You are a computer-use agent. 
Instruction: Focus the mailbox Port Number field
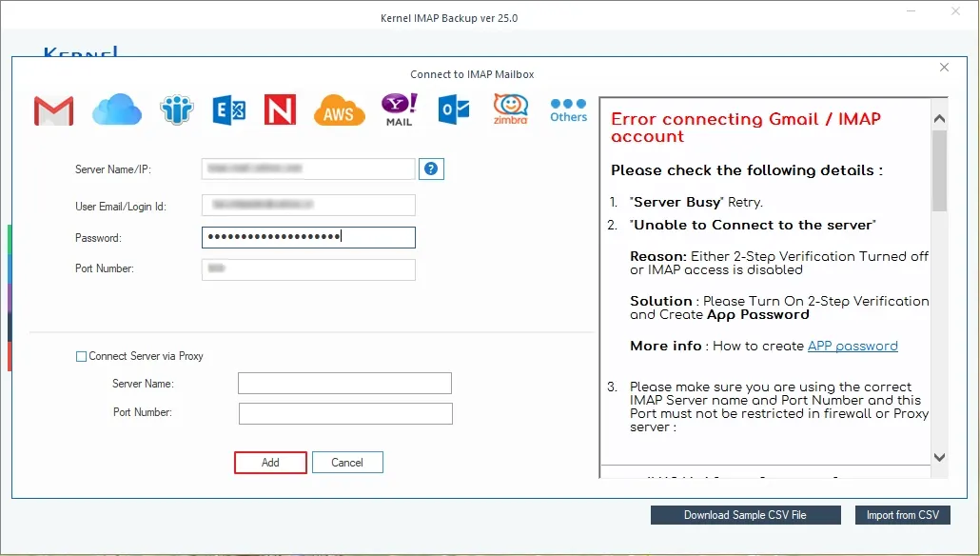308,269
